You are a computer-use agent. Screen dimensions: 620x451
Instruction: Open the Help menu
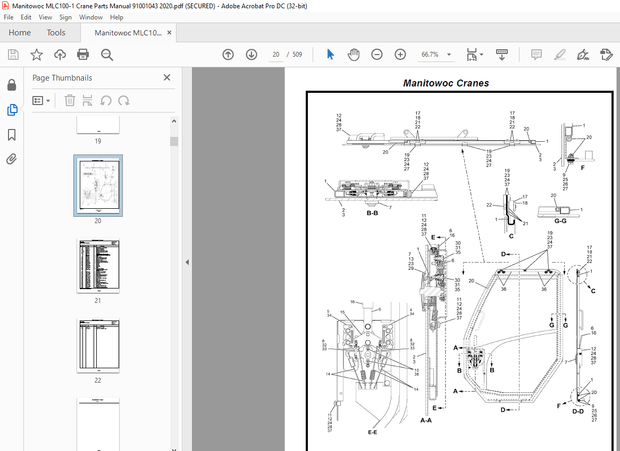point(116,17)
